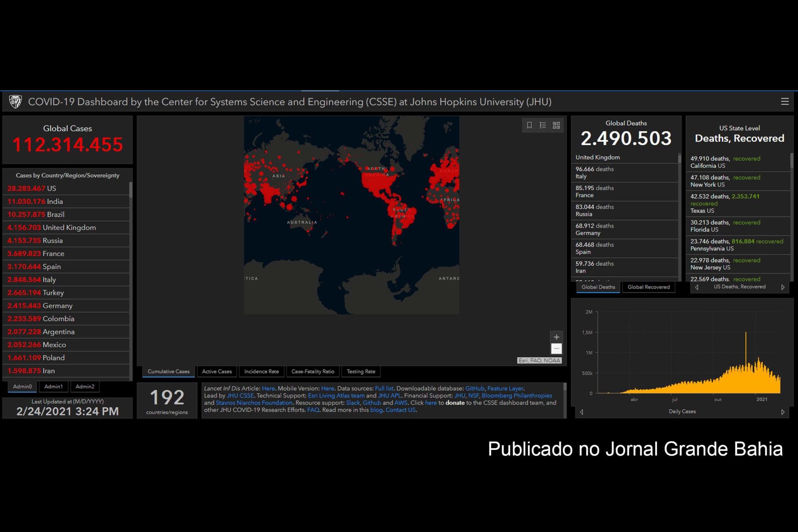This screenshot has width=798, height=532.
Task: Select Turkey in the cases list
Action: (66, 293)
